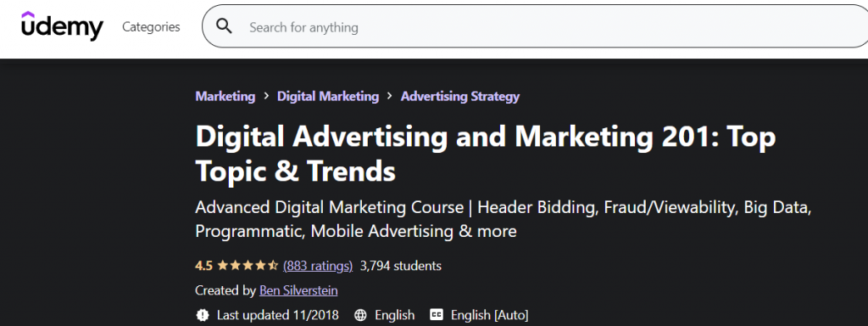
Task: Open the Digital Marketing breadcrumb link
Action: (x=328, y=97)
